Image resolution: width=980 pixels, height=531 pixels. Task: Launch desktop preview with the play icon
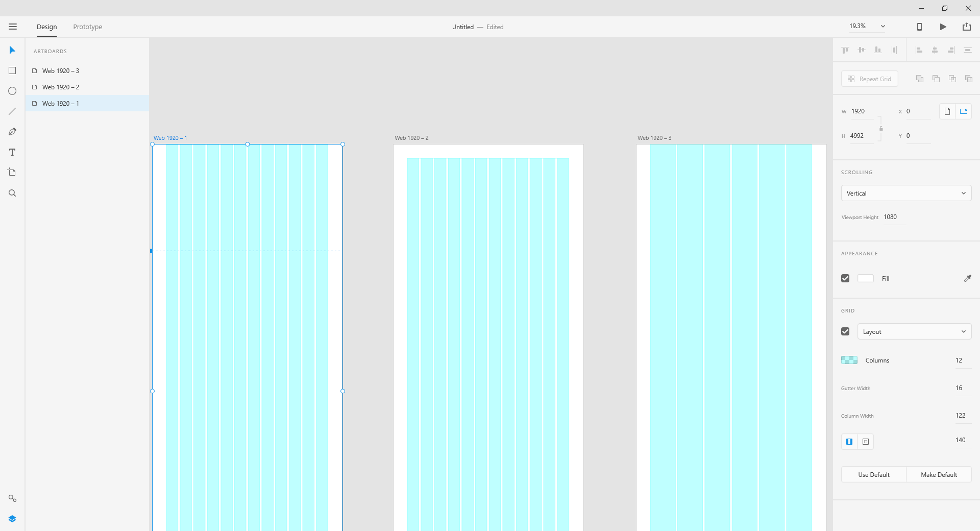[943, 27]
